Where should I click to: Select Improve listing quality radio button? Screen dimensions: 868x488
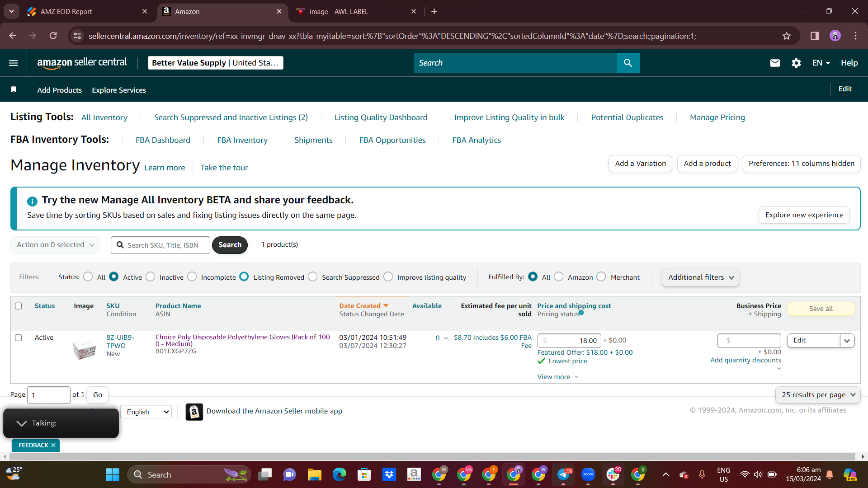(x=388, y=277)
